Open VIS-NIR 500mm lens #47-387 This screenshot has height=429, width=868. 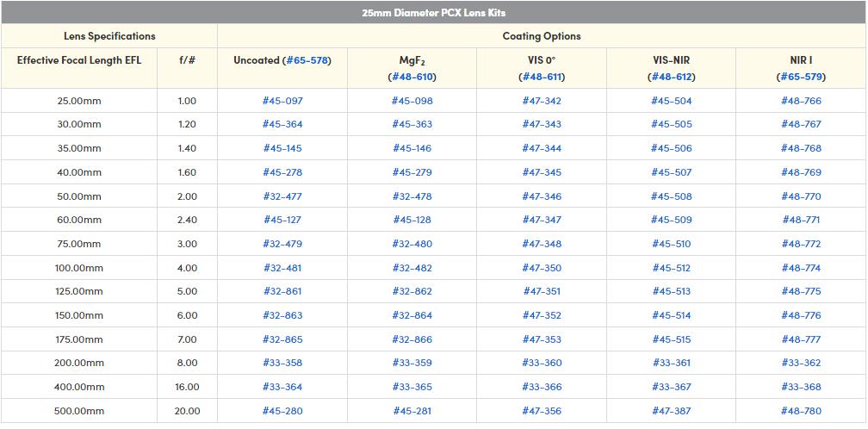coord(671,411)
